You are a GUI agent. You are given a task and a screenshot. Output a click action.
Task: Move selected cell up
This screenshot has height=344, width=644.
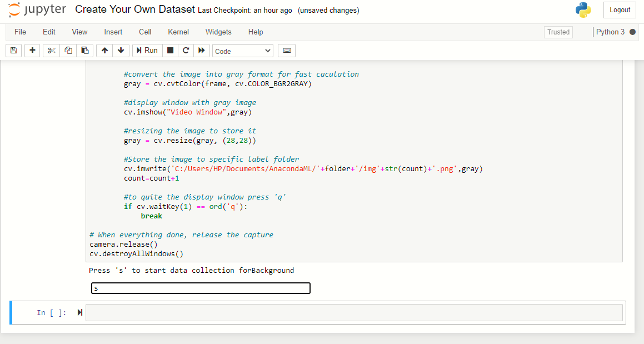104,51
